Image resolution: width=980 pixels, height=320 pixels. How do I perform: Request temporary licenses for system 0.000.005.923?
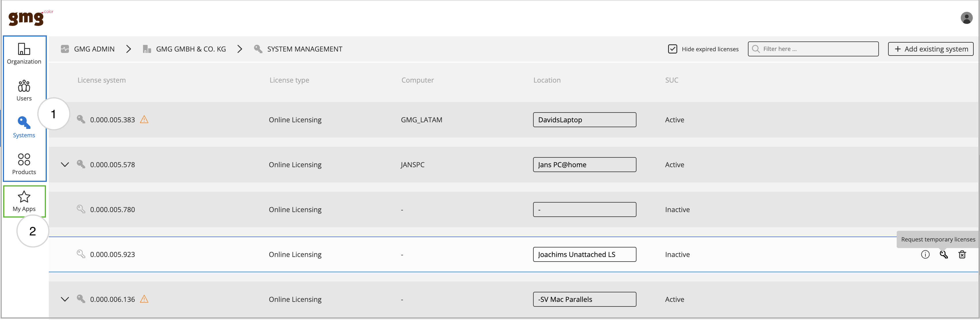(944, 254)
